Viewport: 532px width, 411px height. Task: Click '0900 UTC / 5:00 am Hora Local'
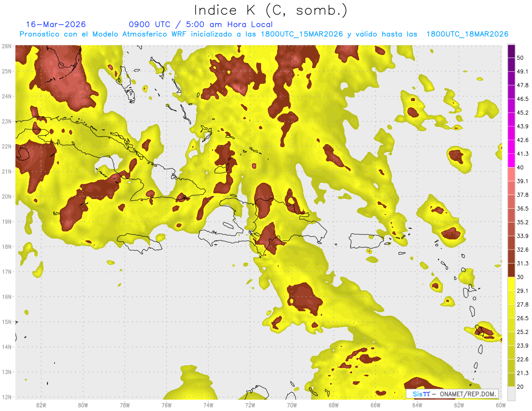click(200, 24)
